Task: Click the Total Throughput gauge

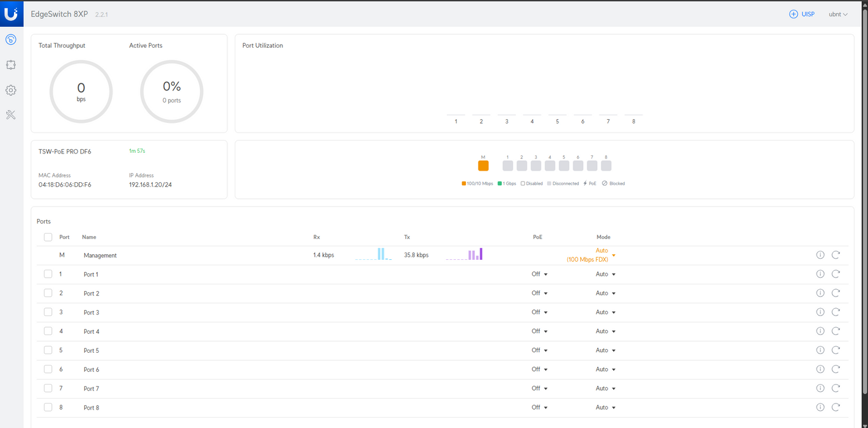Action: pyautogui.click(x=81, y=92)
